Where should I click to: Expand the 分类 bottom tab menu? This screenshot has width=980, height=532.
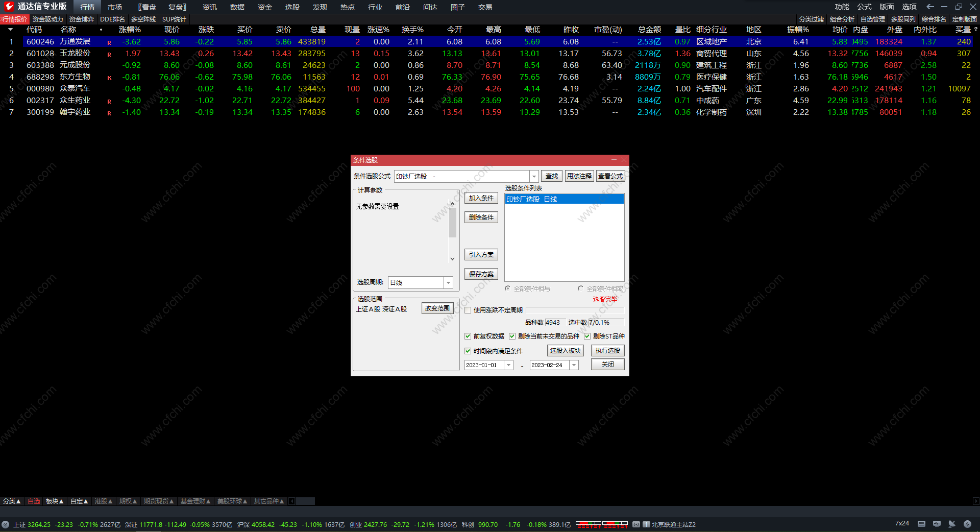point(11,501)
